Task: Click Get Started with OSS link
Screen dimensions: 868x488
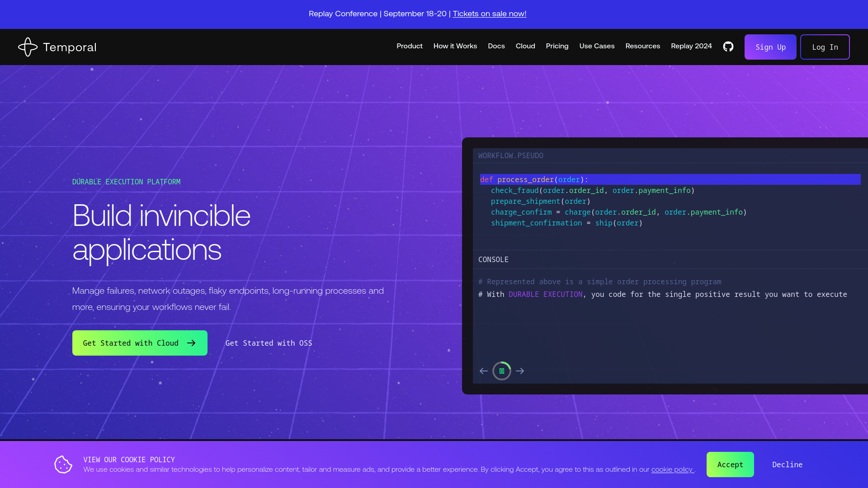Action: [x=269, y=343]
